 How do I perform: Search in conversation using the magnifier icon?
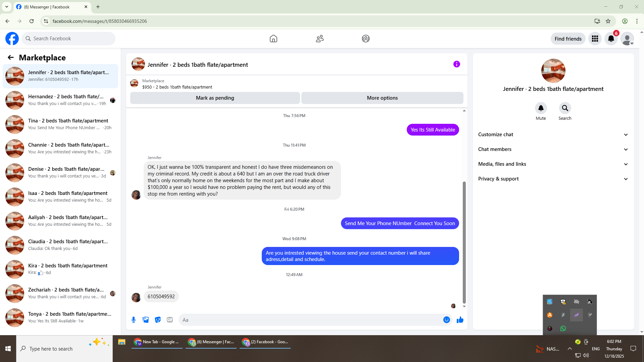pyautogui.click(x=565, y=108)
